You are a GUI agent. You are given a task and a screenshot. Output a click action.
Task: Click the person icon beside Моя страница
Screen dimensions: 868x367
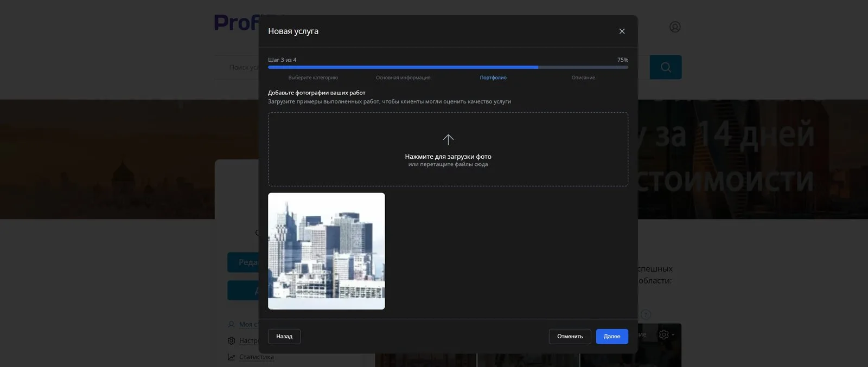[232, 324]
